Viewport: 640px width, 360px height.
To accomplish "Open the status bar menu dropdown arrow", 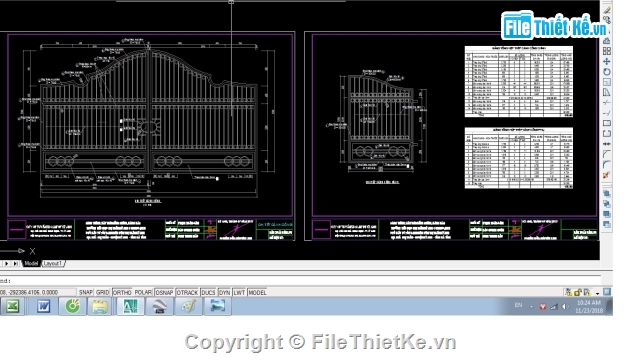I will pos(597,293).
